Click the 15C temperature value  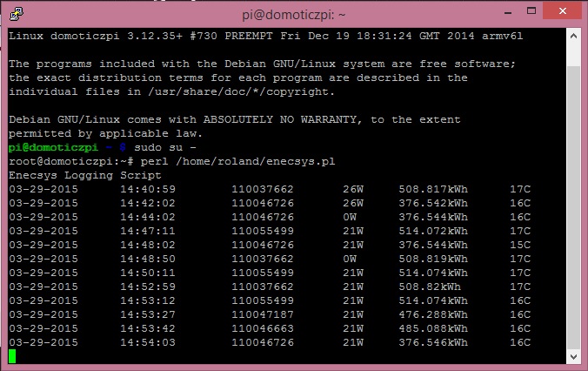click(520, 245)
